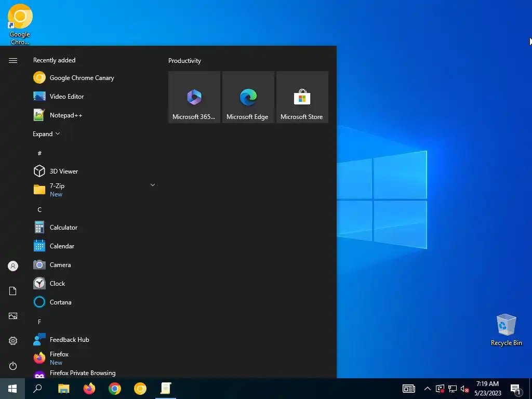Click the Power button icon
This screenshot has width=532, height=399.
tap(13, 366)
